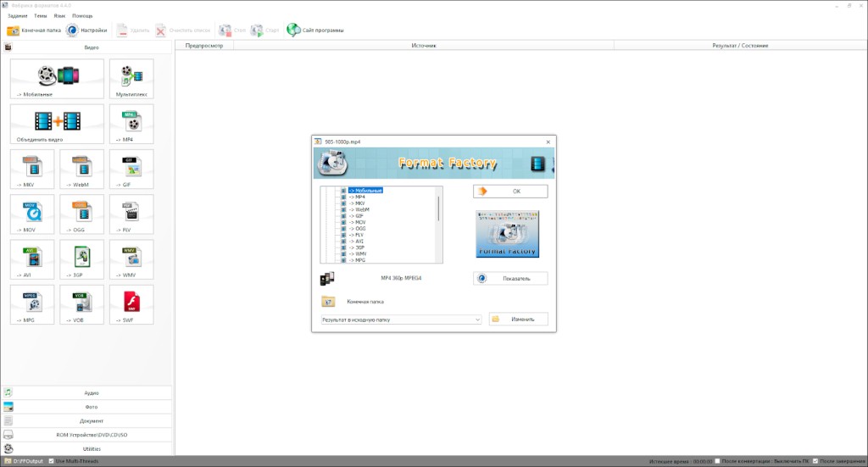The image size is (868, 467).
Task: Choose the -> WMV format tile
Action: (131, 259)
